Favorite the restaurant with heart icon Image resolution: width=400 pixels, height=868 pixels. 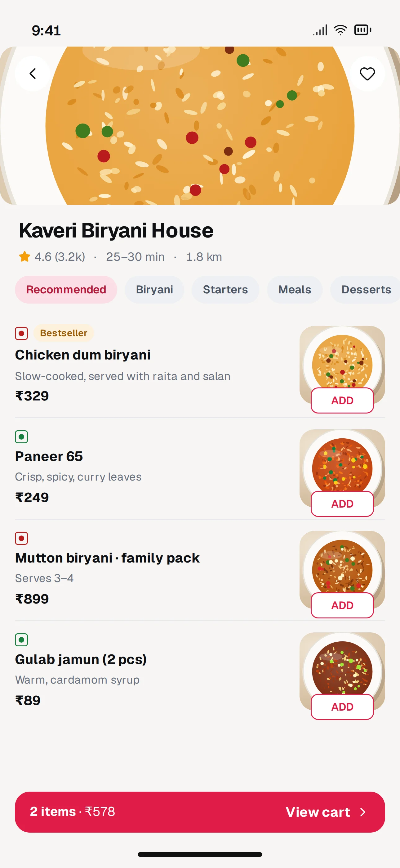[x=367, y=74]
